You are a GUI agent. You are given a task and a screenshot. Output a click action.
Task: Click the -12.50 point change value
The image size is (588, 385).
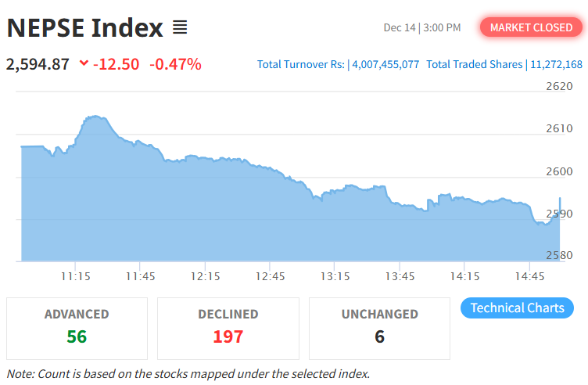[x=117, y=63]
